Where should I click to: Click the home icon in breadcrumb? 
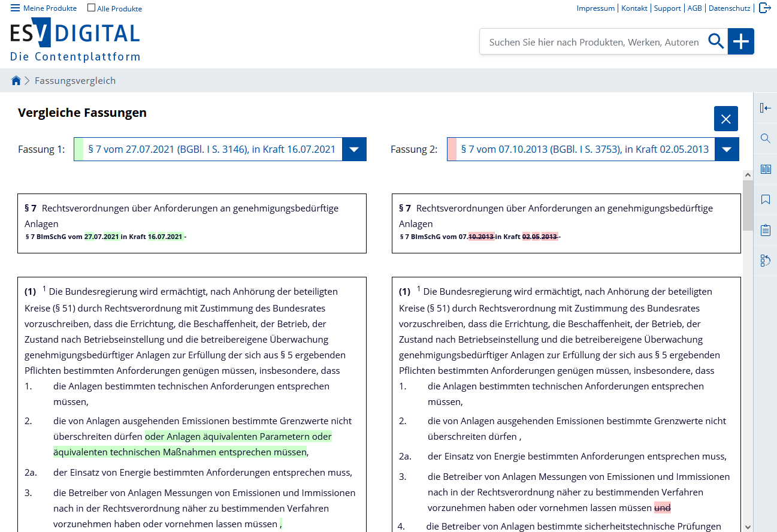16,81
